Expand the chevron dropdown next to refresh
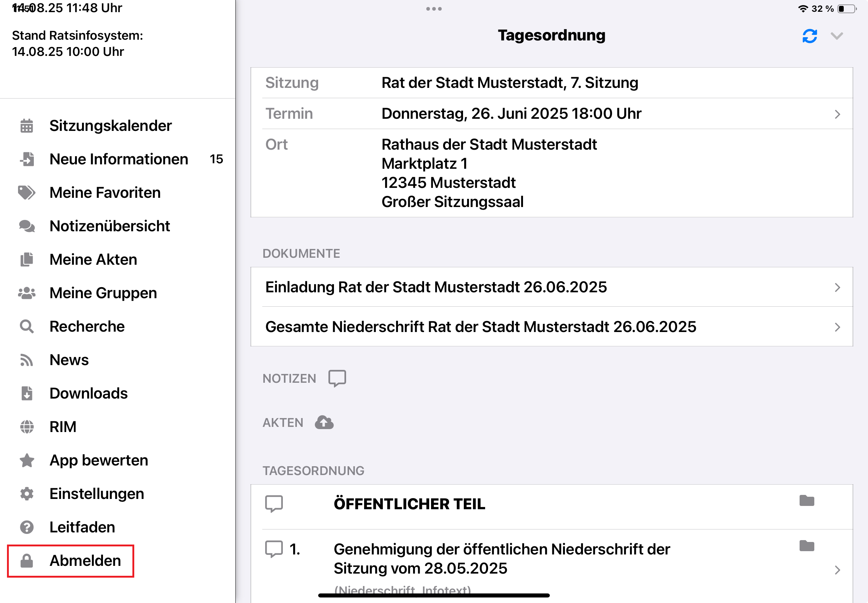Viewport: 868px width, 603px height. pyautogui.click(x=837, y=36)
